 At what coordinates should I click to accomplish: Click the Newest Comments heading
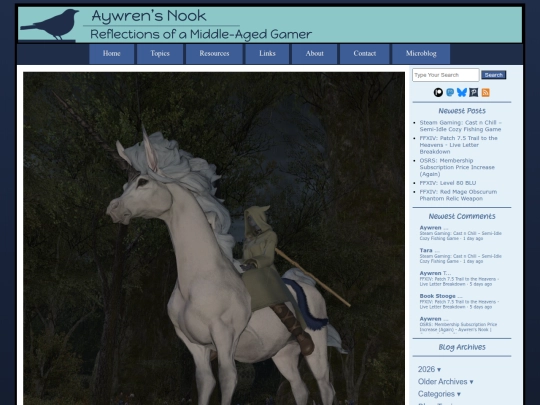pos(462,216)
